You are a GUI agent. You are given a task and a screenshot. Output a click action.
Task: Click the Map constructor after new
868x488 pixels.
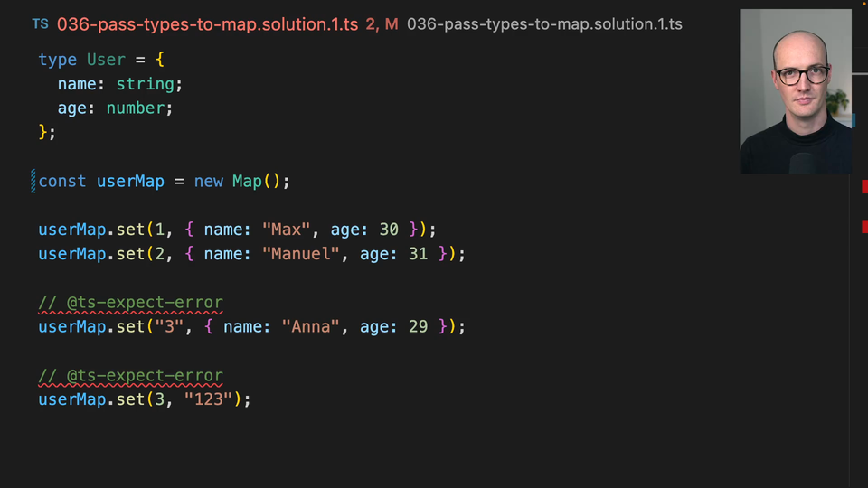click(x=246, y=181)
